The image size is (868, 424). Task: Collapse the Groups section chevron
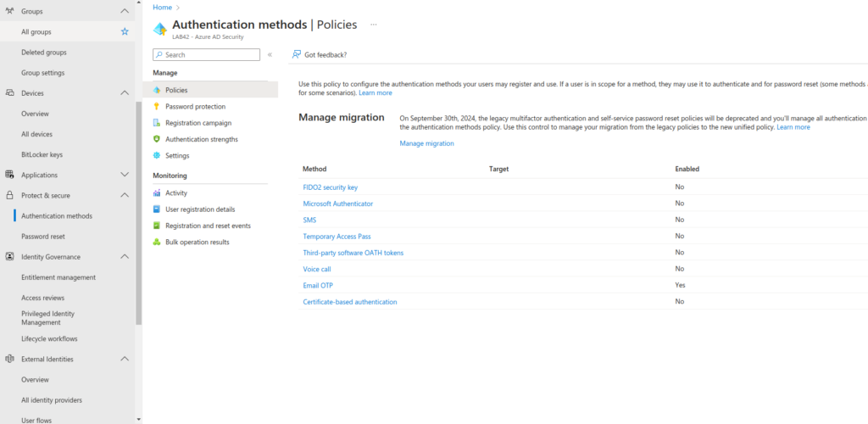tap(125, 11)
